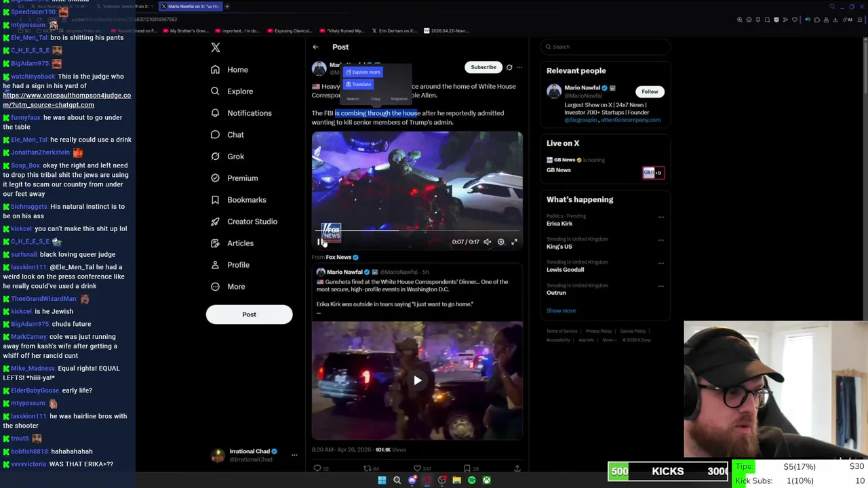868x488 pixels.
Task: Click the white Post button in sidebar
Action: coord(249,314)
